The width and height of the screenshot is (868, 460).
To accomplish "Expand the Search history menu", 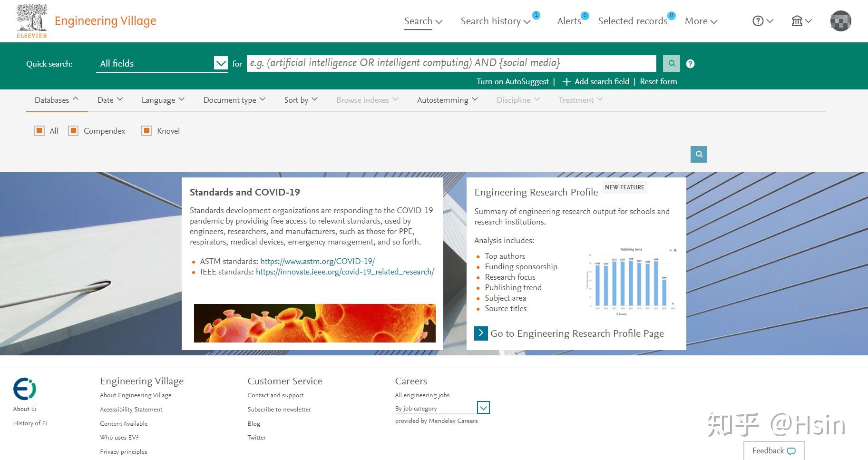I will 496,21.
